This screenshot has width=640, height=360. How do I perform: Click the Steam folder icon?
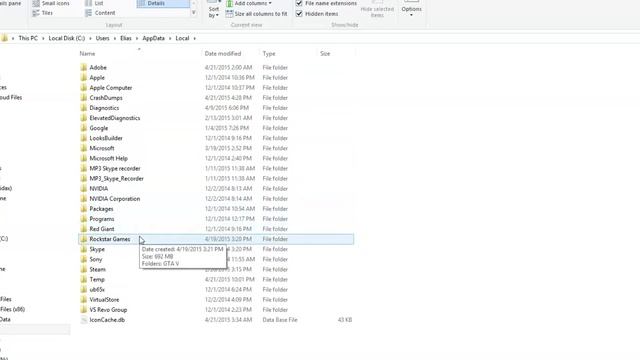(84, 269)
